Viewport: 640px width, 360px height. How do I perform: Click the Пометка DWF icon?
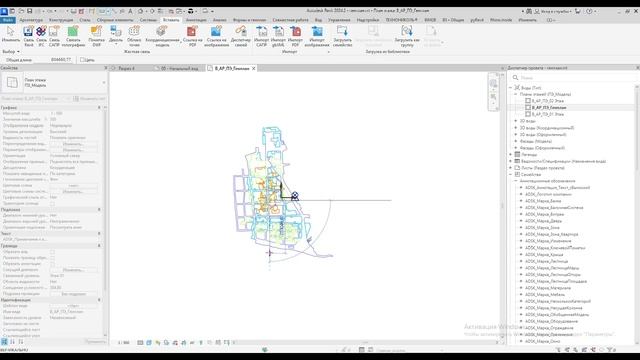click(96, 32)
